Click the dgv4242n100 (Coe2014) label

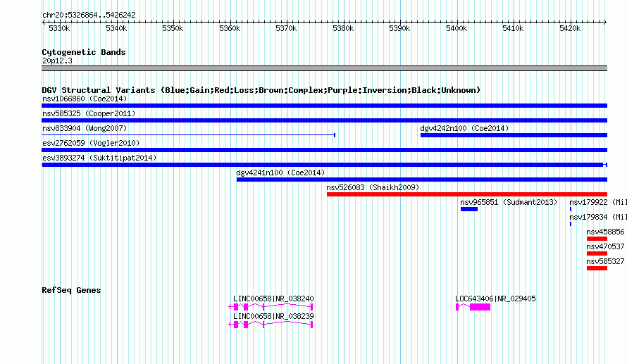(x=465, y=128)
